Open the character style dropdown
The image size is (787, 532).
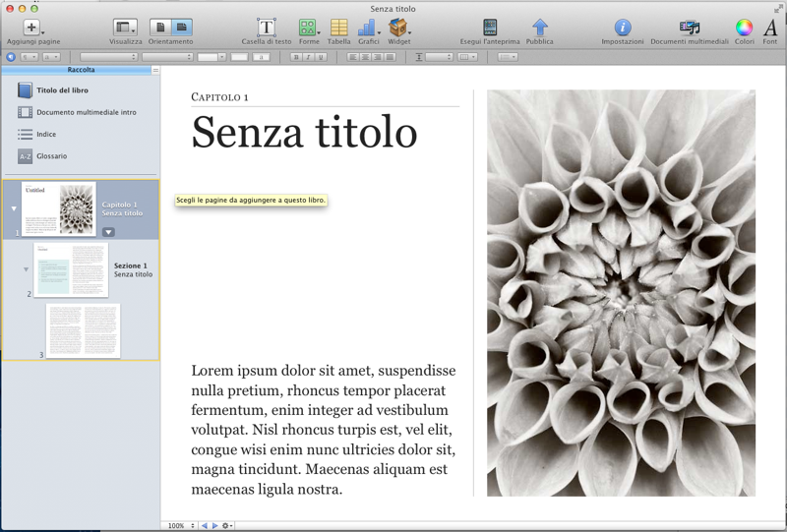(51, 57)
